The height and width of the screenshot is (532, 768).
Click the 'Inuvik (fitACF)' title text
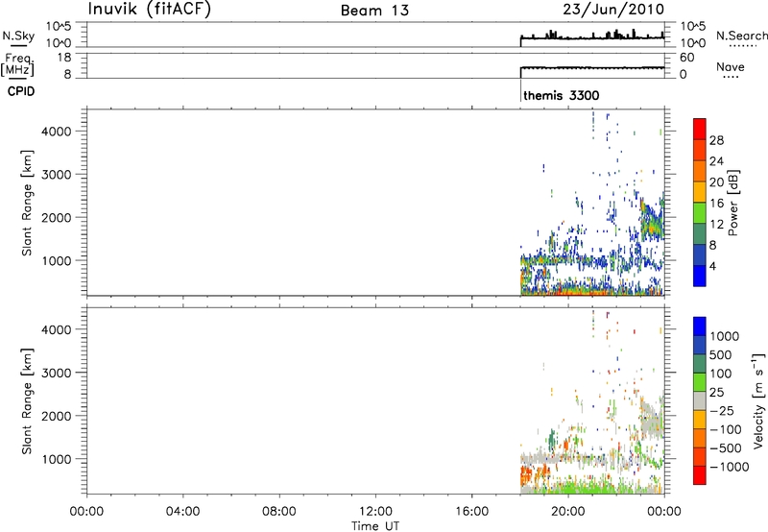pyautogui.click(x=150, y=10)
